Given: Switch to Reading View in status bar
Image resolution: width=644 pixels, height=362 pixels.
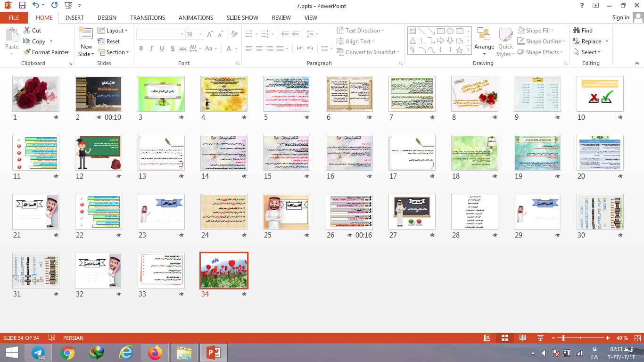Looking at the screenshot, I should coord(522,338).
